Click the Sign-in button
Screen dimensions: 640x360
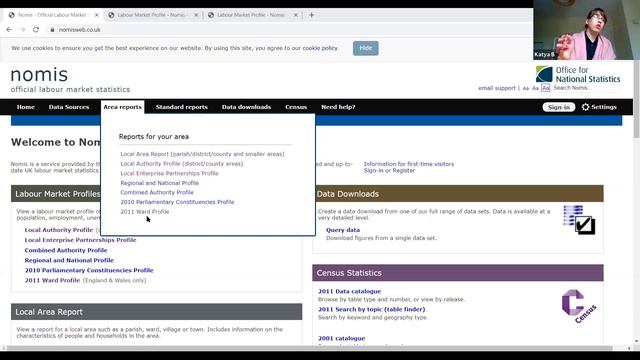559,107
